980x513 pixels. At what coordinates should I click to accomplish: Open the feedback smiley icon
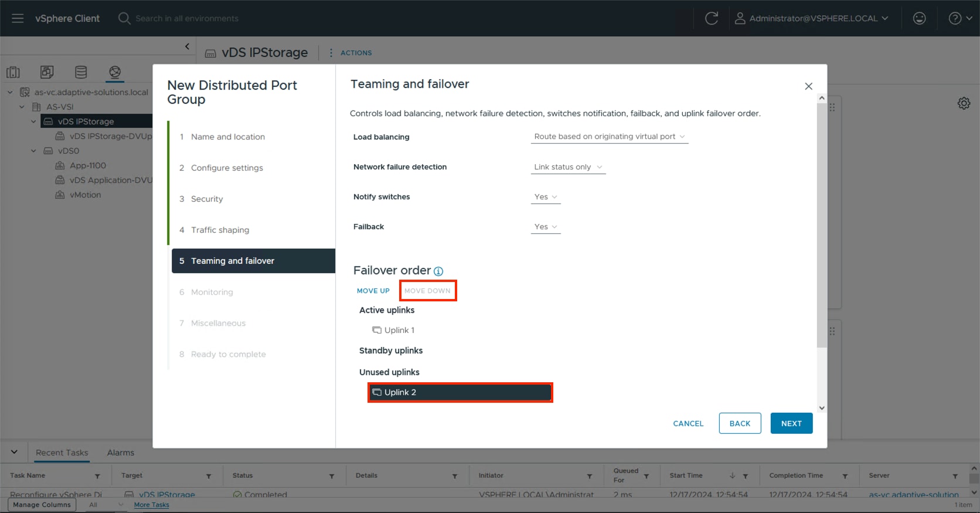920,18
